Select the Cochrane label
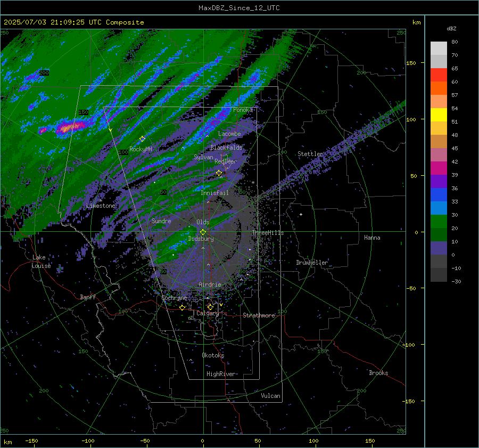 [174, 298]
